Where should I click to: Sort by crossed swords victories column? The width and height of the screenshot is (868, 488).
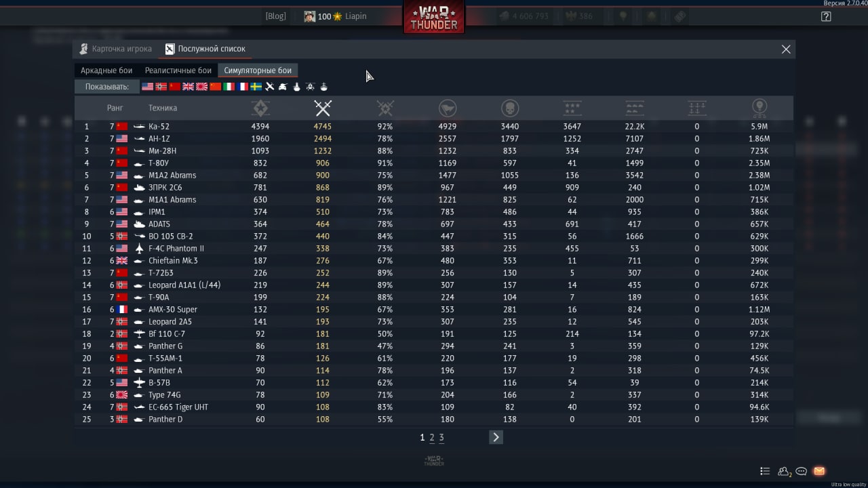pos(323,108)
